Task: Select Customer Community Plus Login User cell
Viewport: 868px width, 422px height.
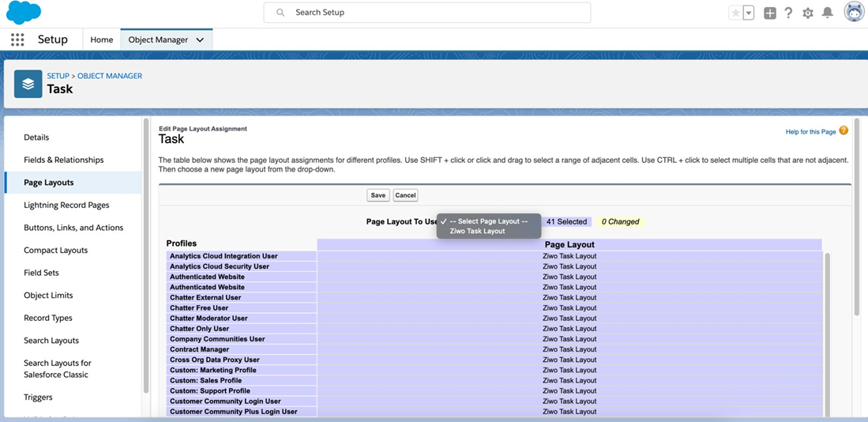Action: pyautogui.click(x=569, y=412)
